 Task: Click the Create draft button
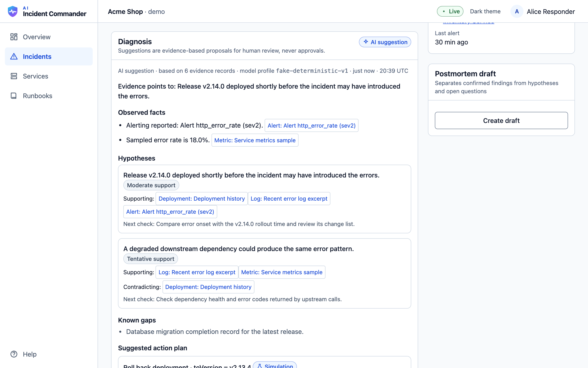(x=501, y=120)
